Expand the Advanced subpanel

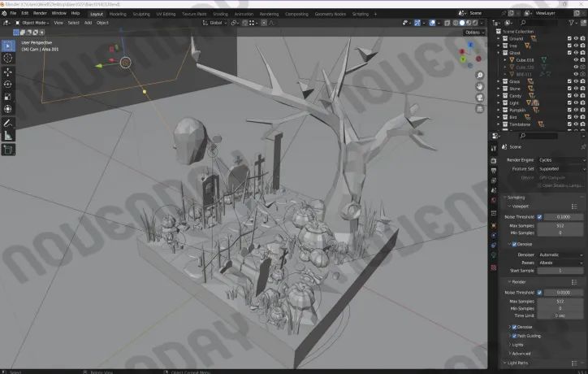click(520, 354)
